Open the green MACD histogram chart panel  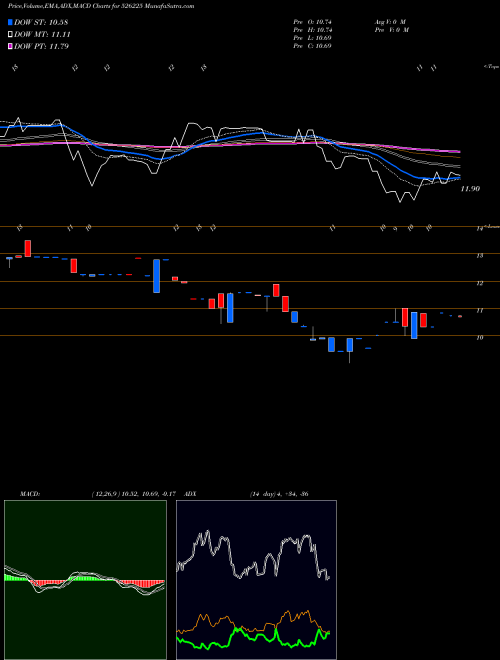click(x=85, y=580)
